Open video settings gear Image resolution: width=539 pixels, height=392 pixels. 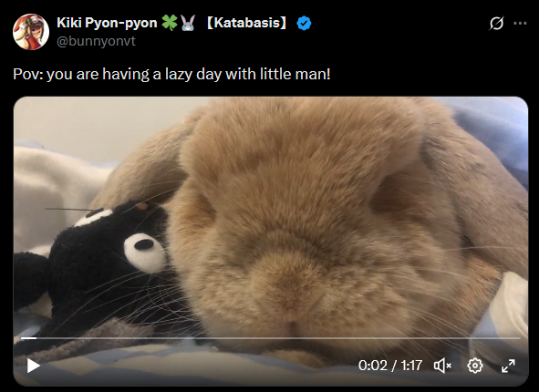475,366
